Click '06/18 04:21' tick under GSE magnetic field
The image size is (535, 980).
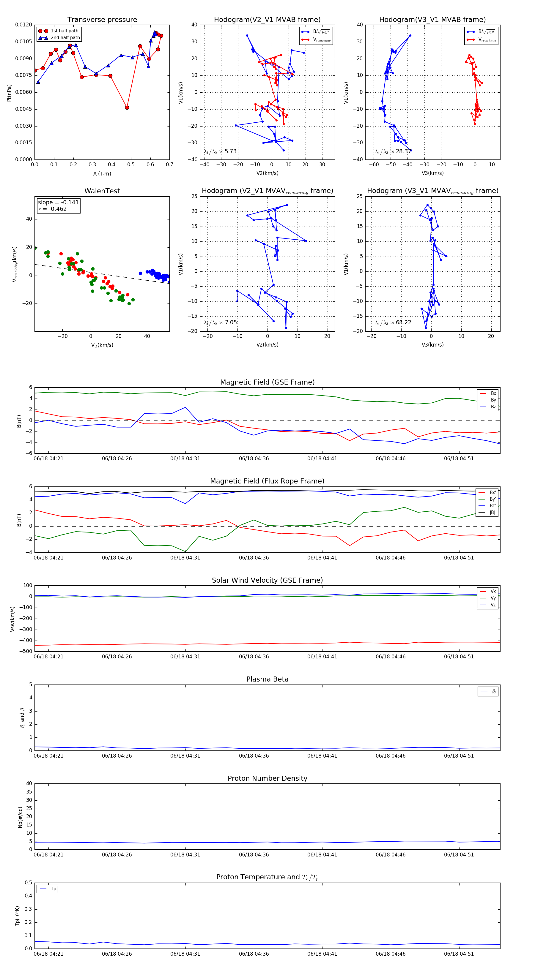coord(48,459)
